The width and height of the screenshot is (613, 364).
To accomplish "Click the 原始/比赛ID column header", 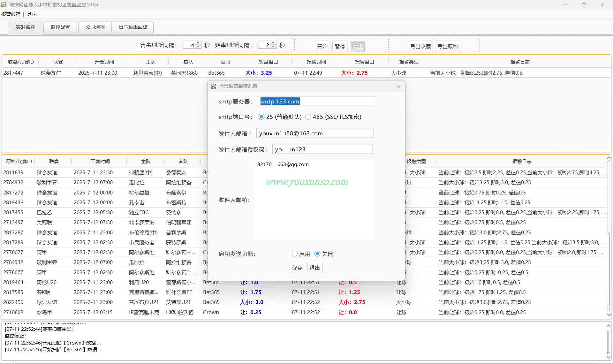I will pos(19,162).
